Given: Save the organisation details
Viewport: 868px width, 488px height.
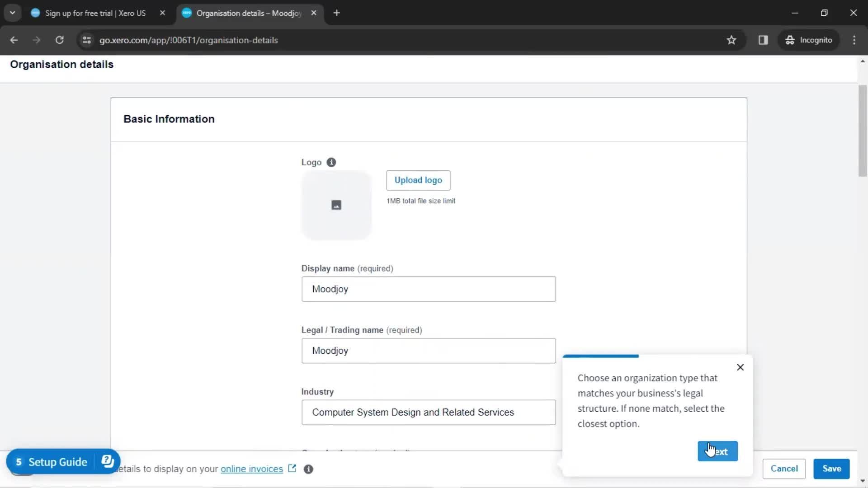Looking at the screenshot, I should [831, 469].
